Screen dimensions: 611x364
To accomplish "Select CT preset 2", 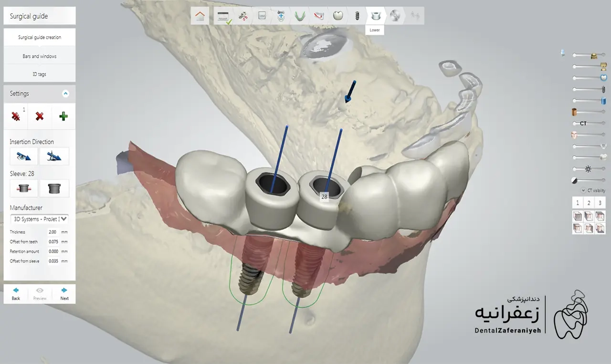I will point(589,203).
